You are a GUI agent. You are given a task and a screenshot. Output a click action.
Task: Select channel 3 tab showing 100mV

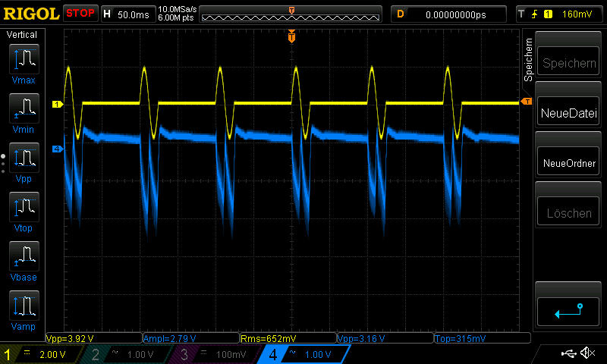(215, 354)
